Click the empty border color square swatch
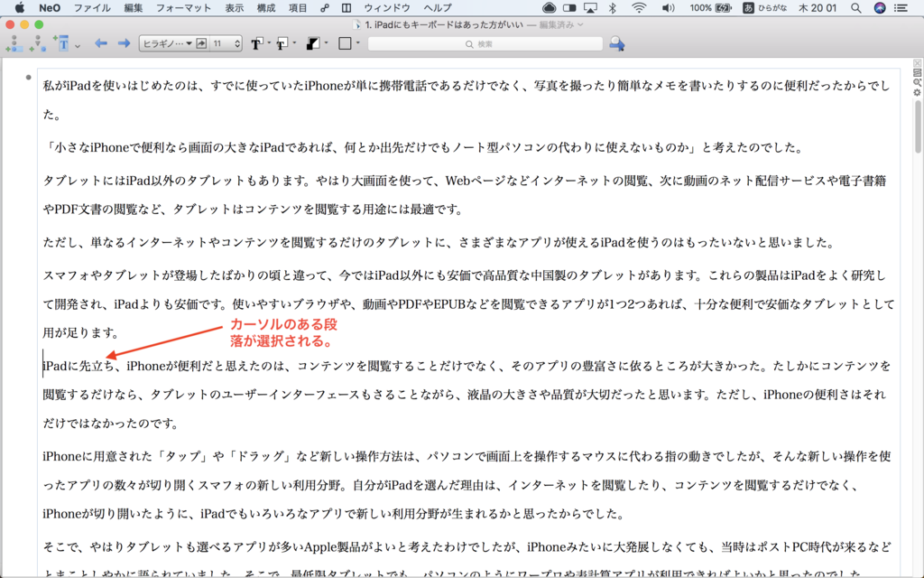 346,43
